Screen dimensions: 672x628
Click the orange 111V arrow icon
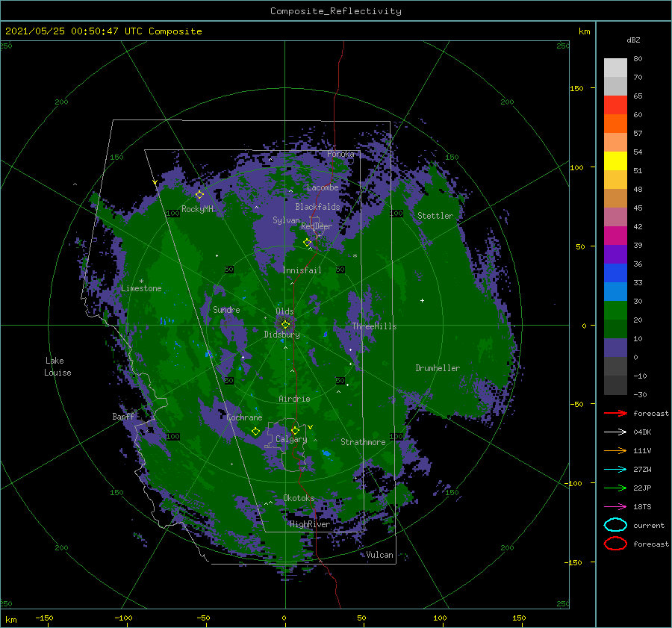pyautogui.click(x=615, y=450)
